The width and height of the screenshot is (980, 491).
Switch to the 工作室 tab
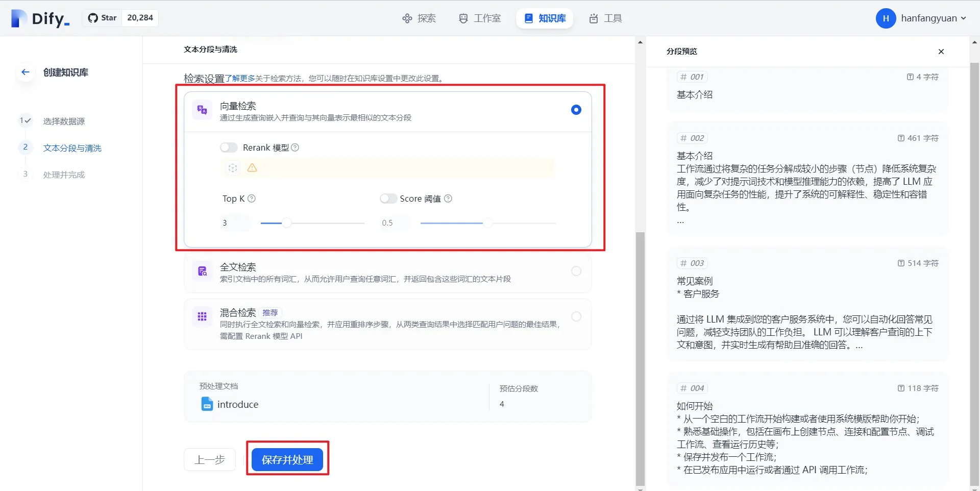tap(480, 18)
